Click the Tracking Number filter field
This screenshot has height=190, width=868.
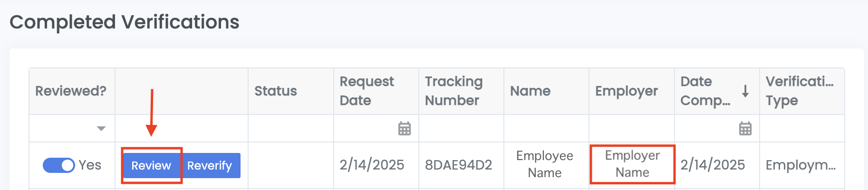(x=461, y=128)
